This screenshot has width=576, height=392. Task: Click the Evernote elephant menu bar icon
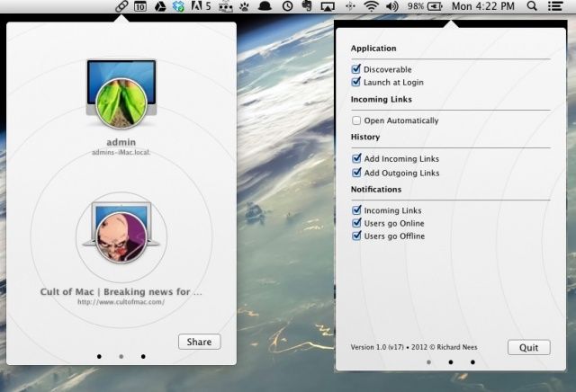[308, 6]
